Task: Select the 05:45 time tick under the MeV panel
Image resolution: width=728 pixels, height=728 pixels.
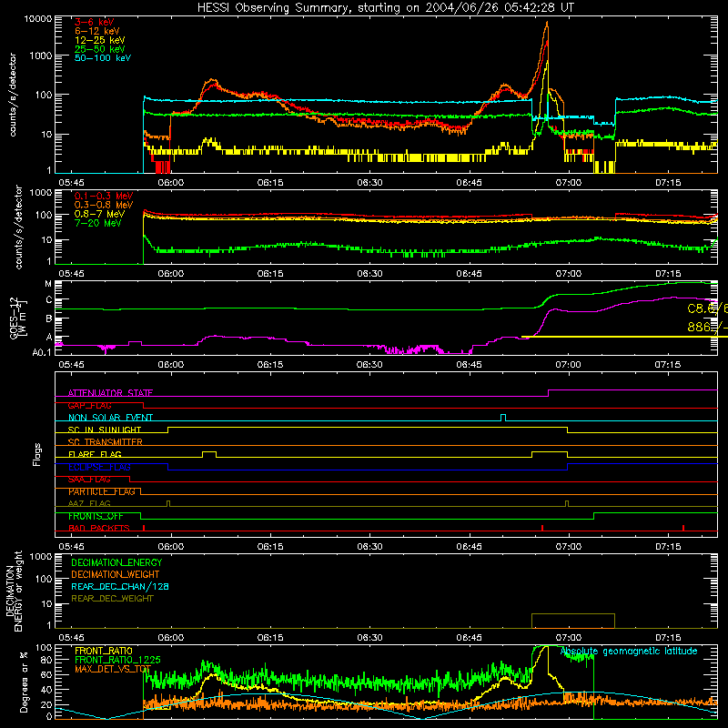Action: click(x=72, y=274)
